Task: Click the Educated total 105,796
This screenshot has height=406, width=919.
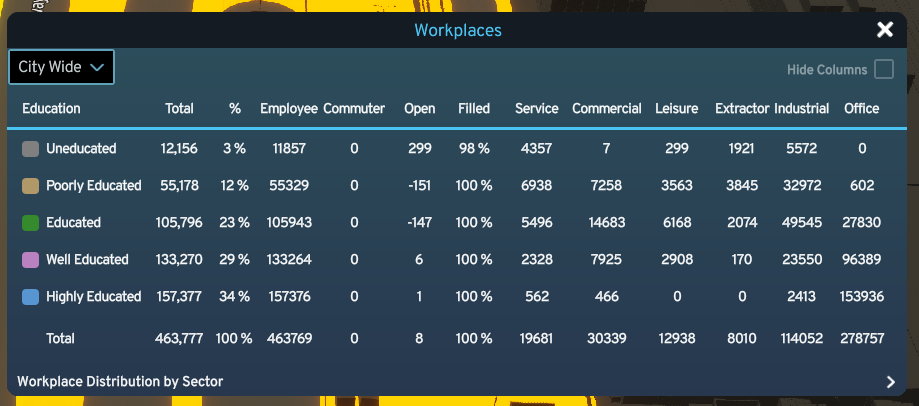Action: coord(179,223)
